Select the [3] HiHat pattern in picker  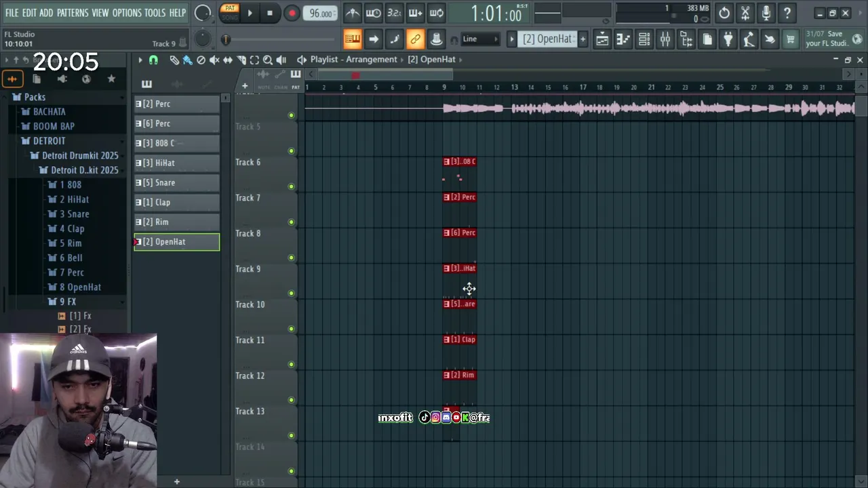(177, 163)
